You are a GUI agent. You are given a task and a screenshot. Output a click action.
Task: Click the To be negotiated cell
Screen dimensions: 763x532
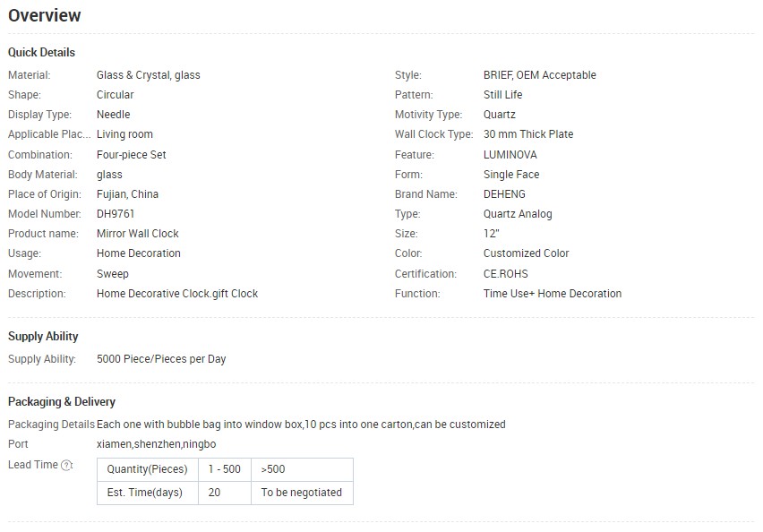pyautogui.click(x=302, y=493)
